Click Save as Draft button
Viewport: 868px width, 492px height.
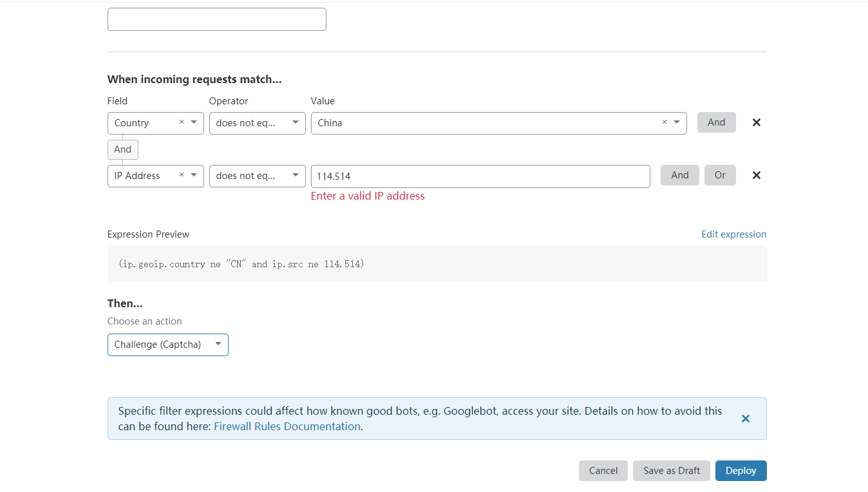click(672, 471)
